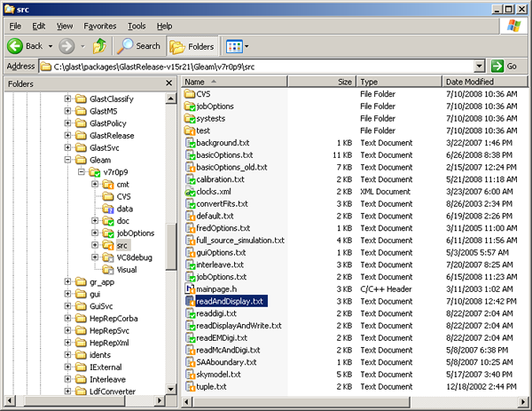Expand the src tree node

(x=95, y=245)
